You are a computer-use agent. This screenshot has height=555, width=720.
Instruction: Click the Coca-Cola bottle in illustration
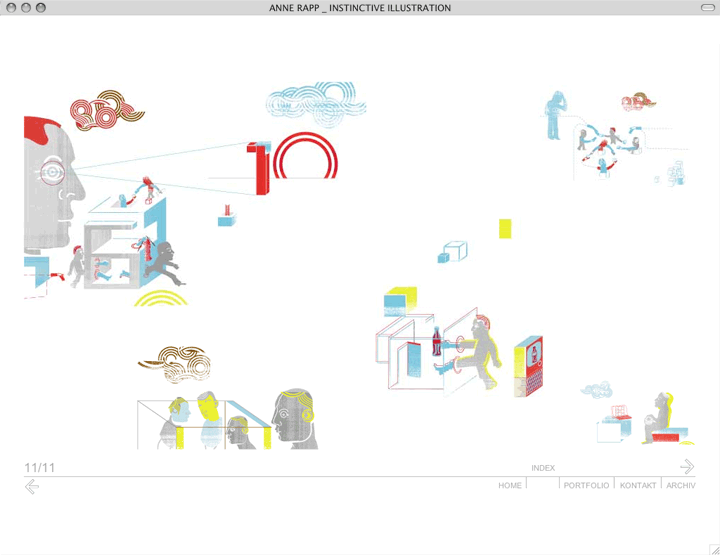click(x=436, y=343)
